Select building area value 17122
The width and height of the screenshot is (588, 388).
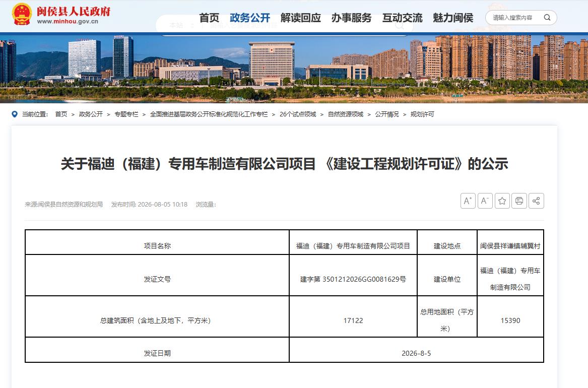pos(353,316)
